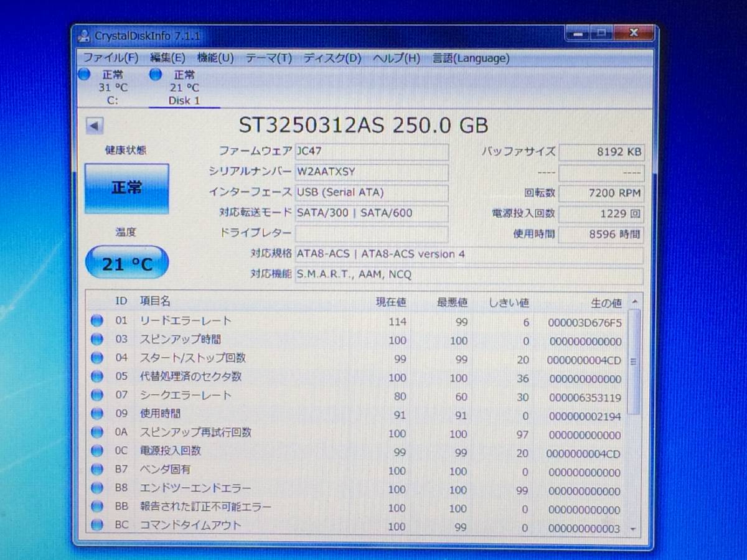Click raw value 000006353119
Screen dimensions: 747x560
tap(585, 398)
